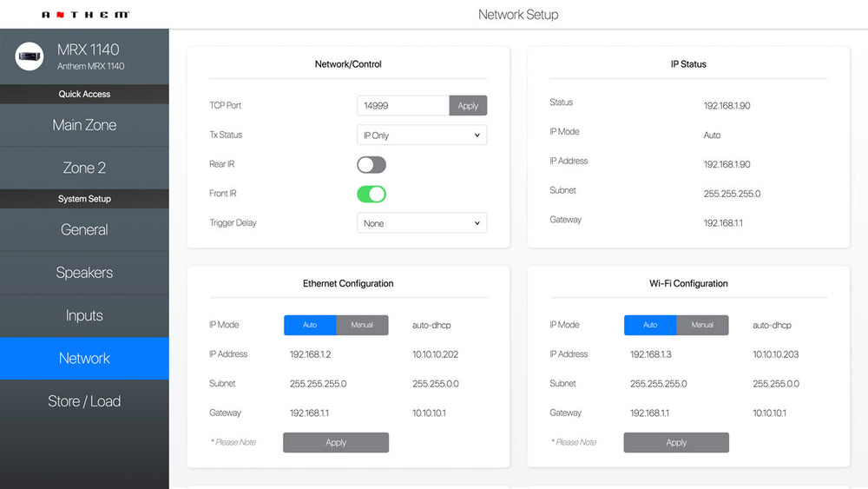Viewport: 868px width, 489px height.
Task: Choose Auto IP Mode under Ethernet Configuration
Action: 310,325
